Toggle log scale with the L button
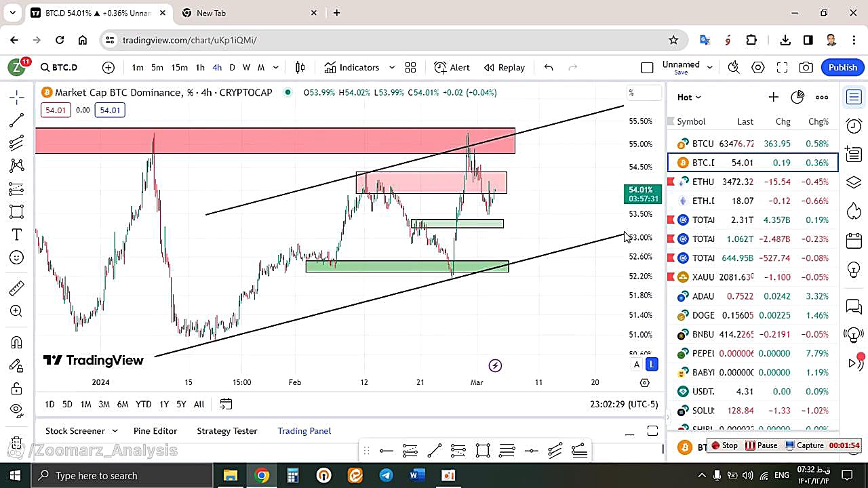This screenshot has width=868, height=488. (x=652, y=365)
